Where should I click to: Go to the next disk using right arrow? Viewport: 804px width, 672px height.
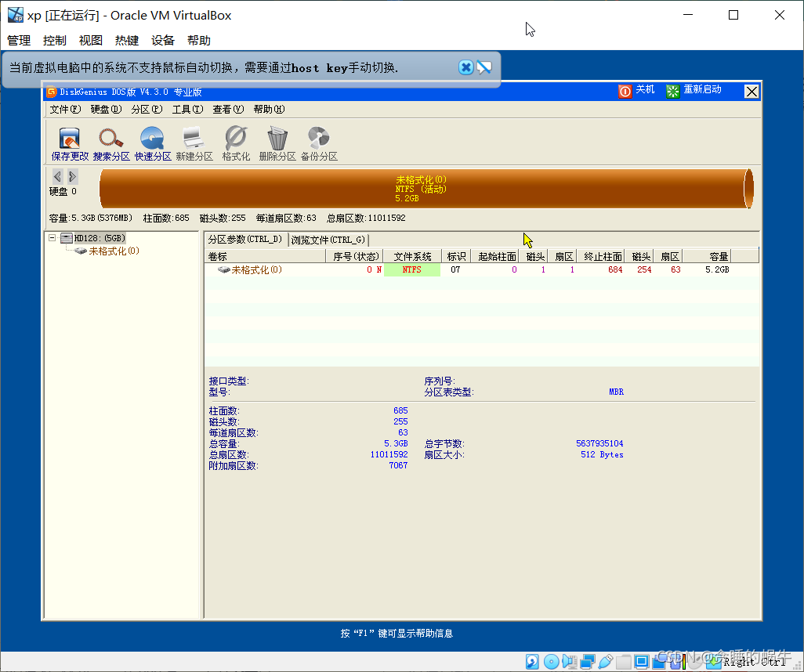click(72, 177)
